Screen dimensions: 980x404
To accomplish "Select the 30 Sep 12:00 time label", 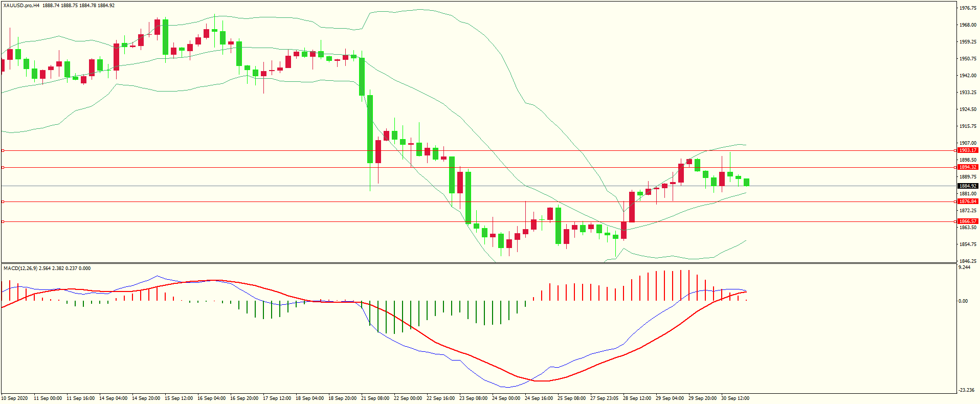I will 735,398.
